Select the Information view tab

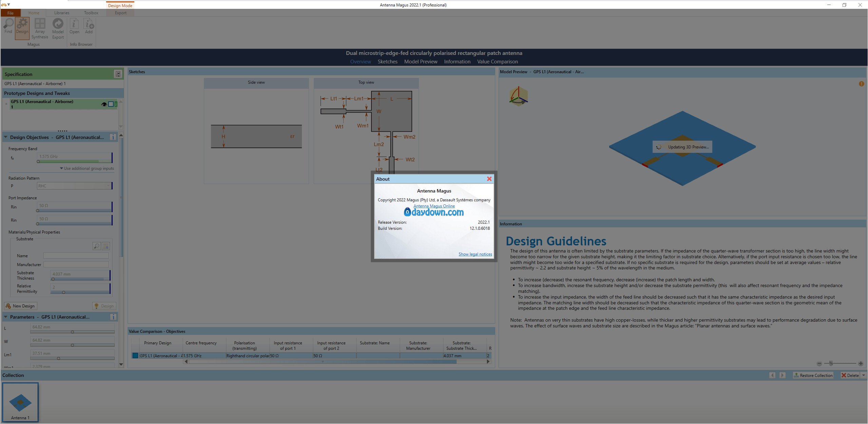pos(457,62)
